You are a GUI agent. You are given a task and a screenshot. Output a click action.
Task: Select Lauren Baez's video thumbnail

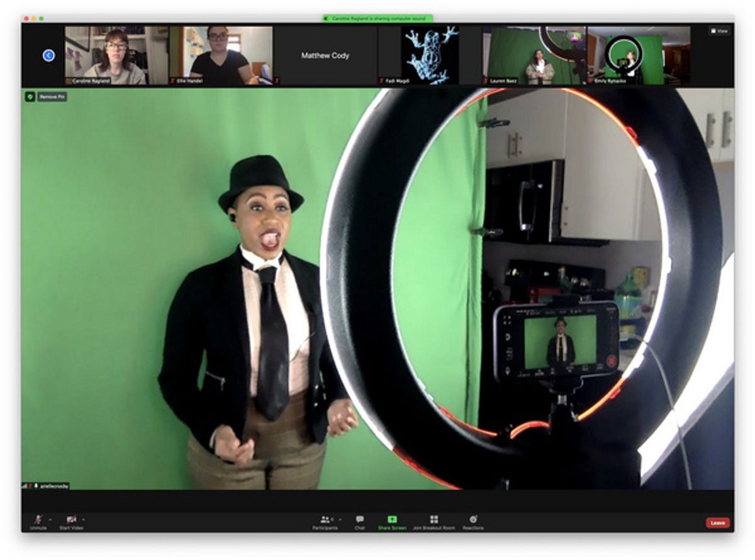pos(534,55)
